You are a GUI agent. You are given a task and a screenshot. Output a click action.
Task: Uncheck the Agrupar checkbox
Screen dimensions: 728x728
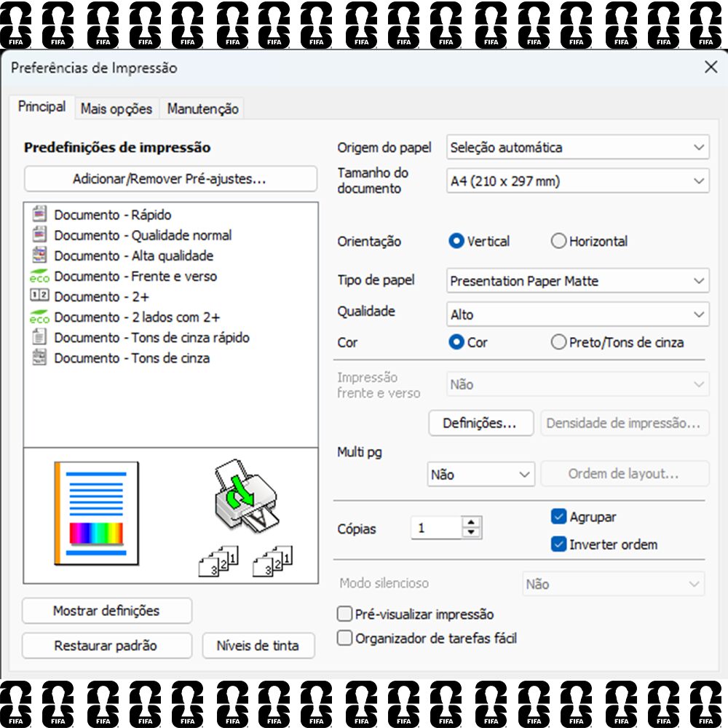558,516
